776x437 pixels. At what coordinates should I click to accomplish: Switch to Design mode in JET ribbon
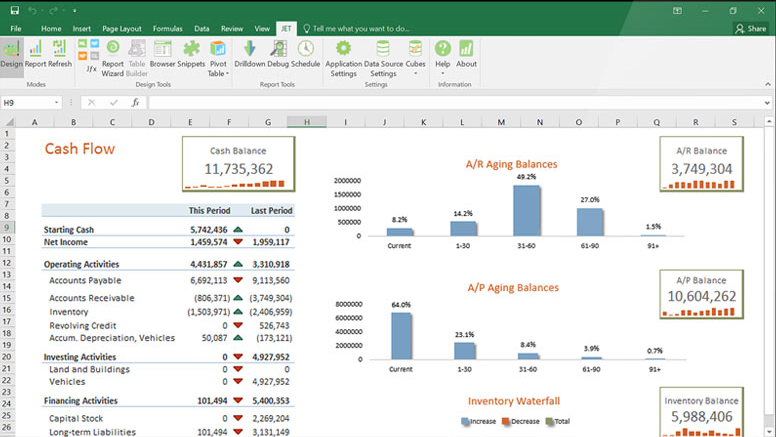point(11,53)
